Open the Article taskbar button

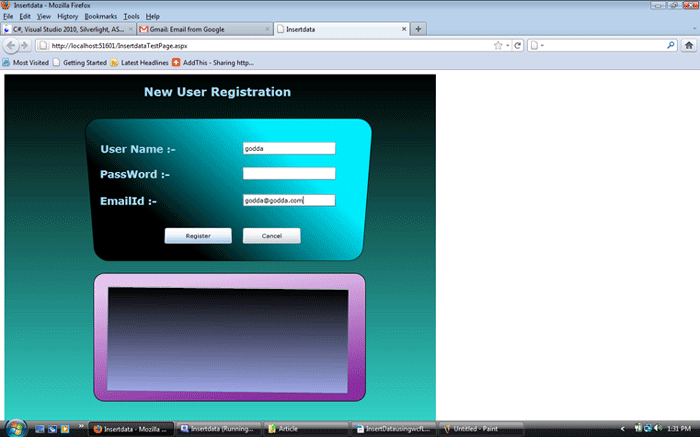(x=306, y=429)
